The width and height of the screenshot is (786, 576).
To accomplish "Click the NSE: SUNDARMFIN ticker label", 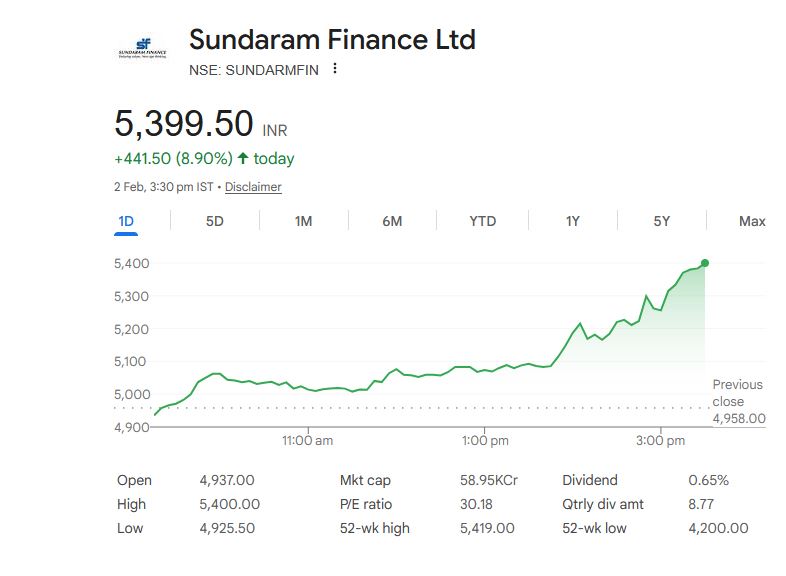I will click(x=254, y=70).
